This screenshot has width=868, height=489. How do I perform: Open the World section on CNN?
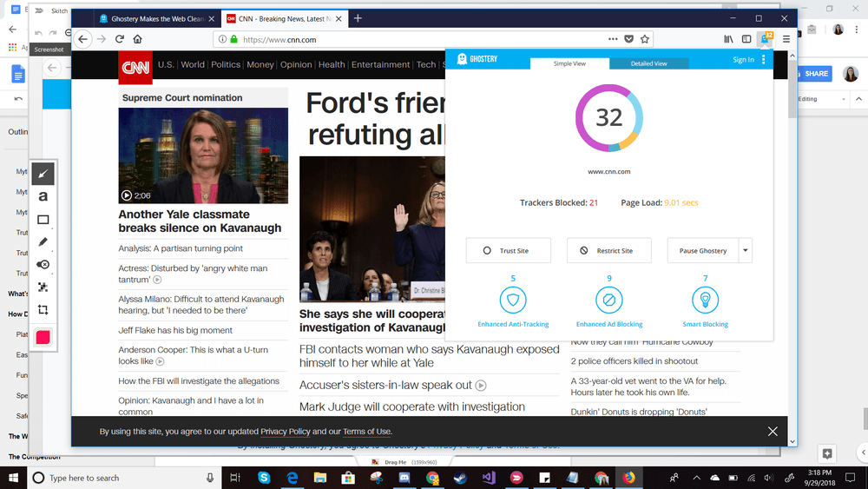tap(193, 65)
